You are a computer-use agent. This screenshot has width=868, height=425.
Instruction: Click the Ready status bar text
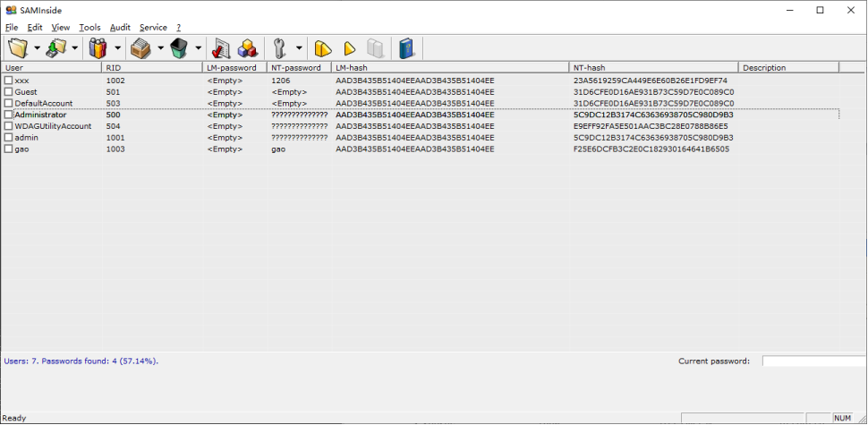[x=14, y=418]
